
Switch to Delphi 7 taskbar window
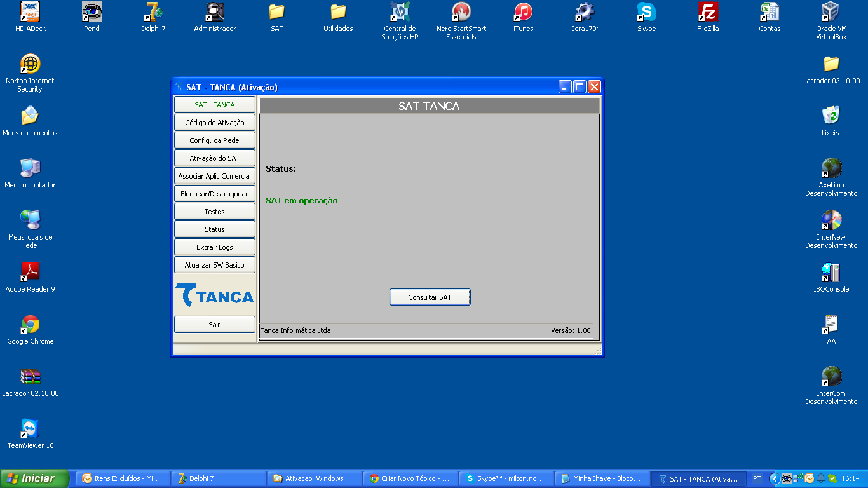[219, 478]
